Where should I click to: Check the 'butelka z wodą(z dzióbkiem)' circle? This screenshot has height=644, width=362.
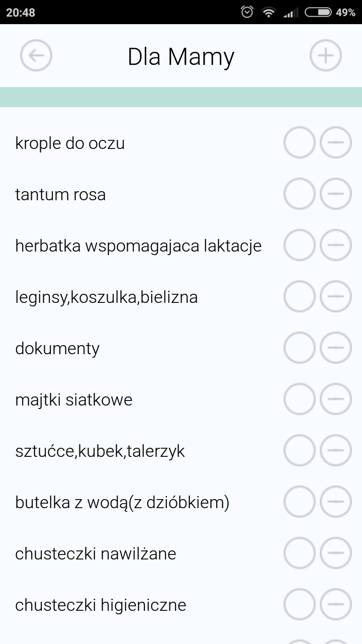click(x=299, y=502)
